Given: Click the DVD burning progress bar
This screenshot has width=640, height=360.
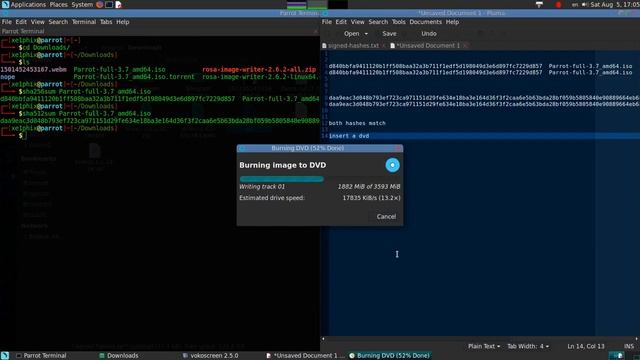Looking at the screenshot, I should click(x=320, y=179).
